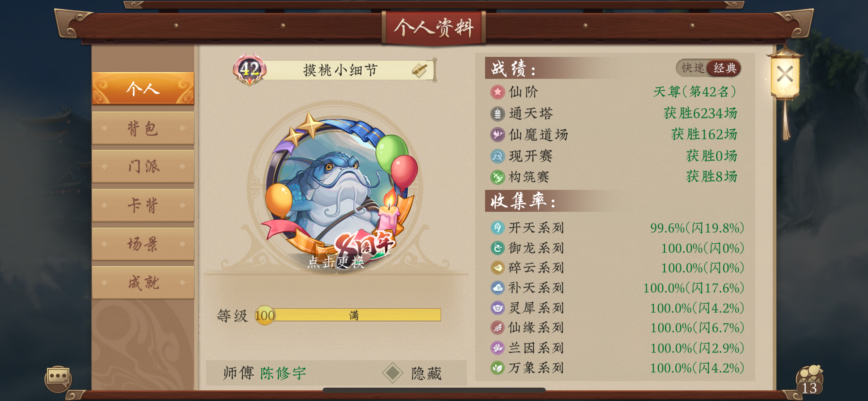This screenshot has width=868, height=401.
Task: Click the 万象系列 leaf icon
Action: click(497, 368)
